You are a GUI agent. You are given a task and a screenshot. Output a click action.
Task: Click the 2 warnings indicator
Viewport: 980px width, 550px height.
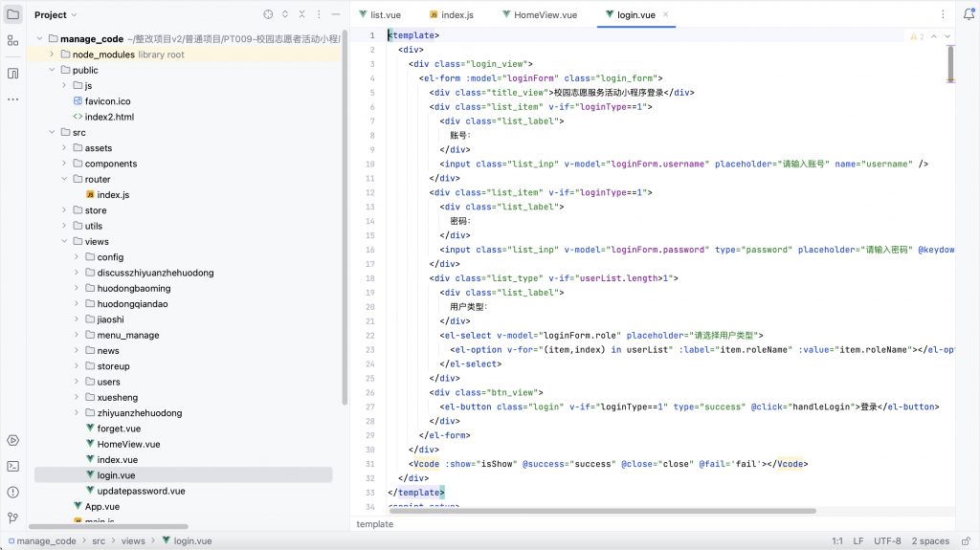click(916, 36)
